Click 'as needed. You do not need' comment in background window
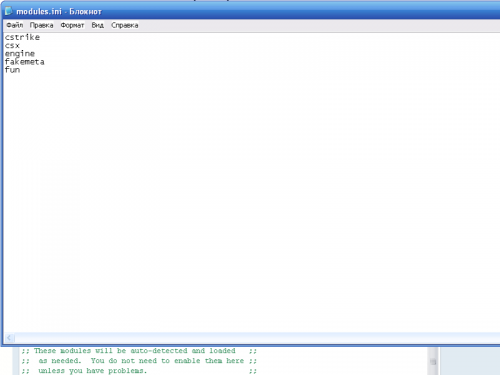 [x=141, y=361]
